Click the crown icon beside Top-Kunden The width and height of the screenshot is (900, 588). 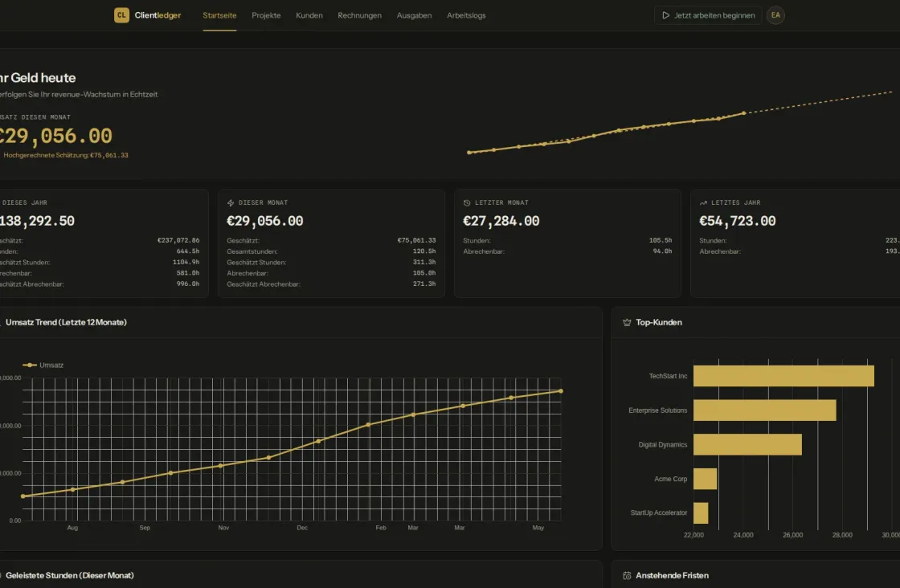627,322
